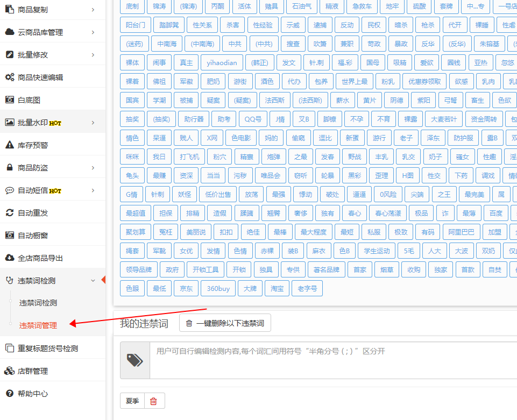Click the banned words text input area

click(x=334, y=360)
